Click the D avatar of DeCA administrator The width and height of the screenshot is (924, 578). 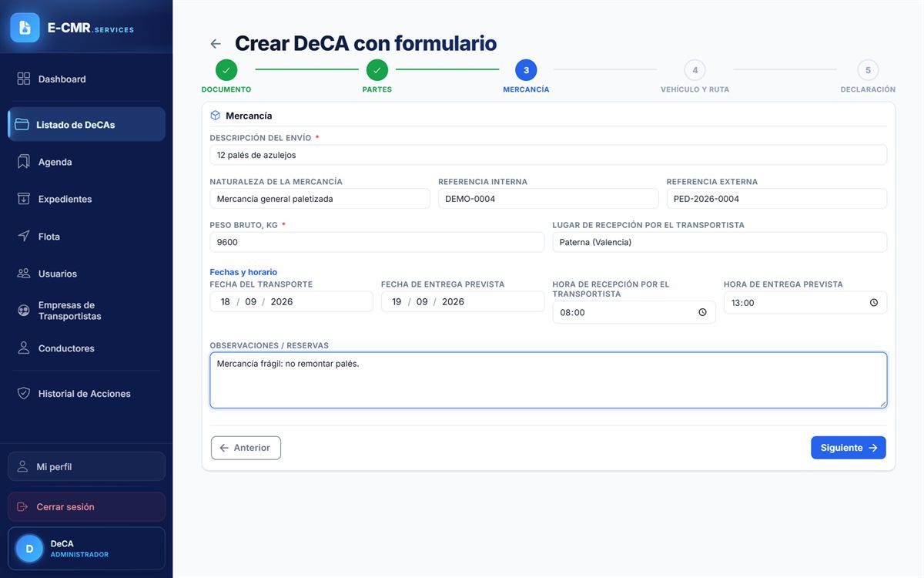coord(29,549)
